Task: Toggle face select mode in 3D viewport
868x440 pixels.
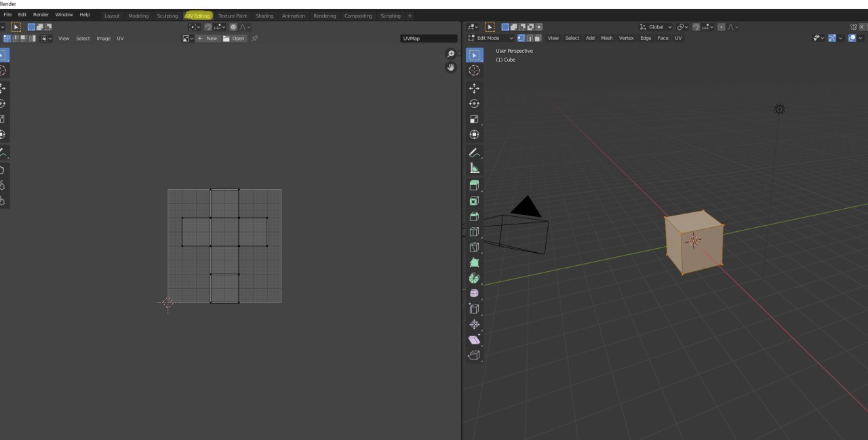Action: pyautogui.click(x=538, y=38)
